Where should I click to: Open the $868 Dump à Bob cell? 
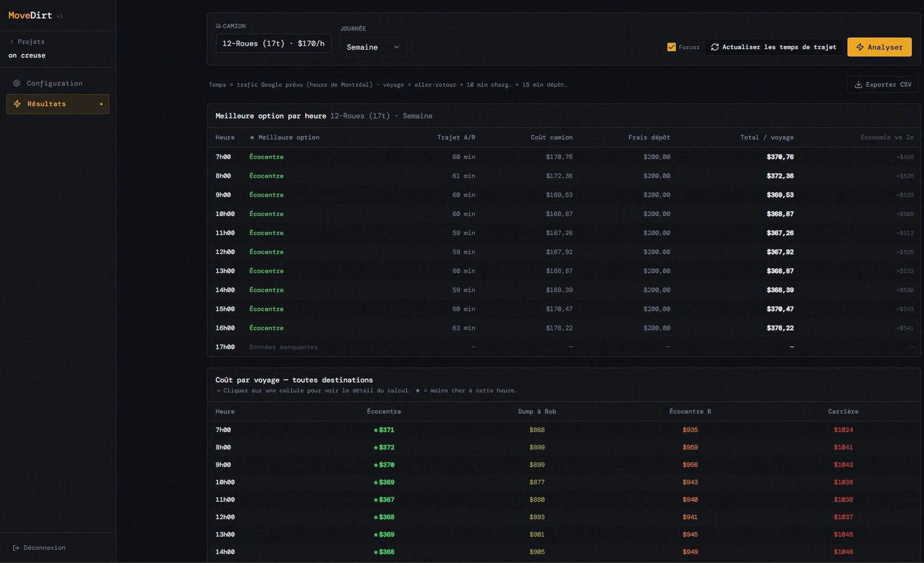coord(537,430)
